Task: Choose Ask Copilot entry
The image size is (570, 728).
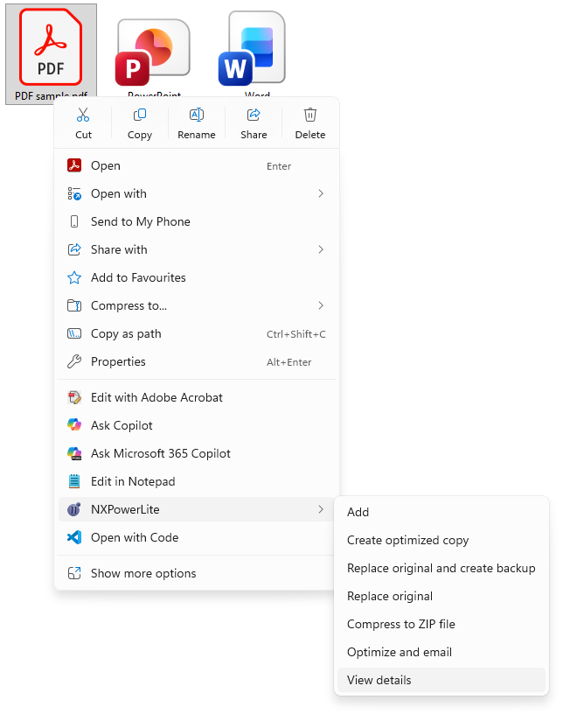Action: 197,425
